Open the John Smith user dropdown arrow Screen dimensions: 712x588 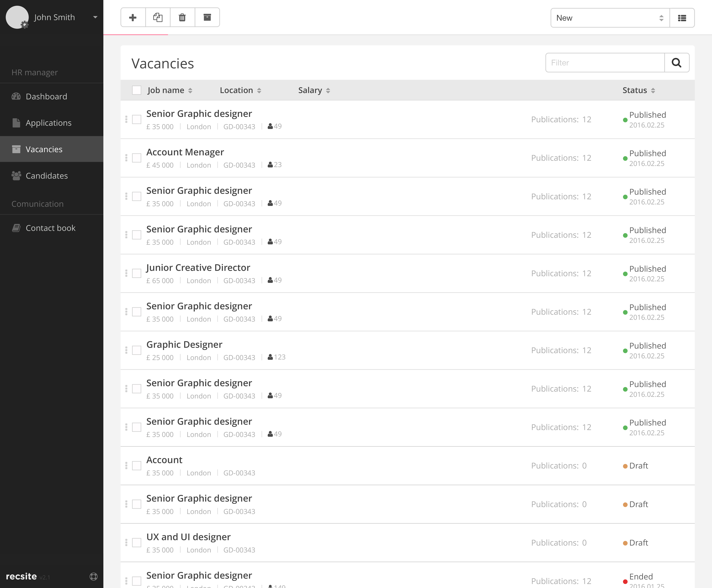point(95,17)
